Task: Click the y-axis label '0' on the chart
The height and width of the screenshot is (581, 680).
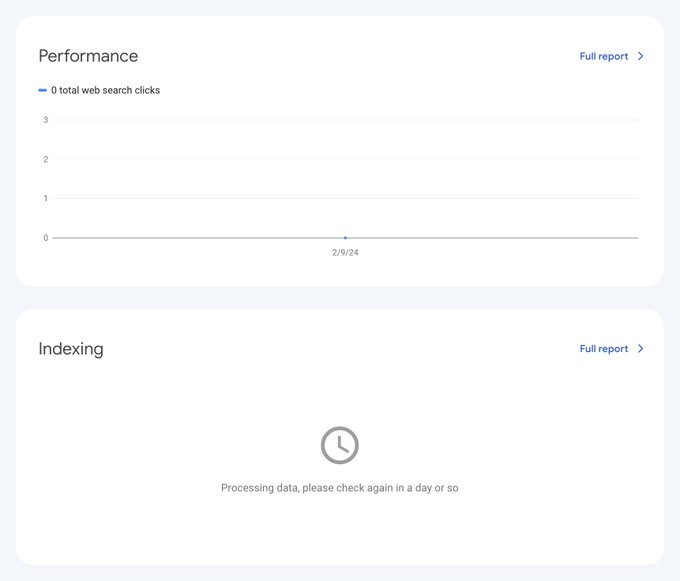Action: tap(46, 238)
